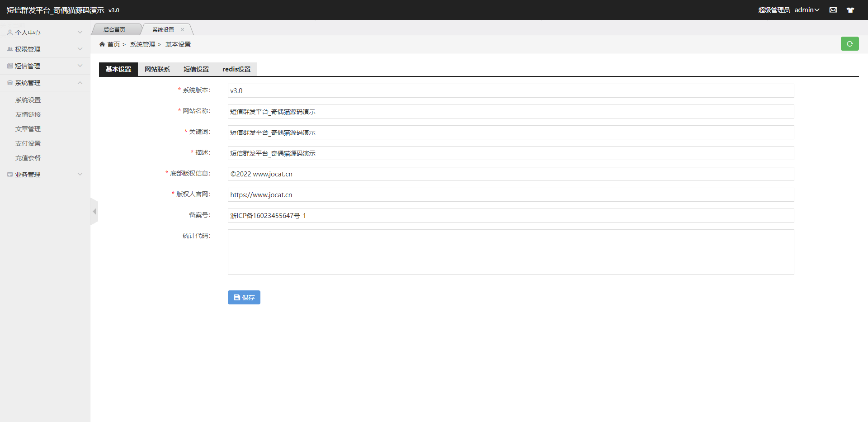
Task: Click the 业务管理 card icon
Action: point(10,175)
